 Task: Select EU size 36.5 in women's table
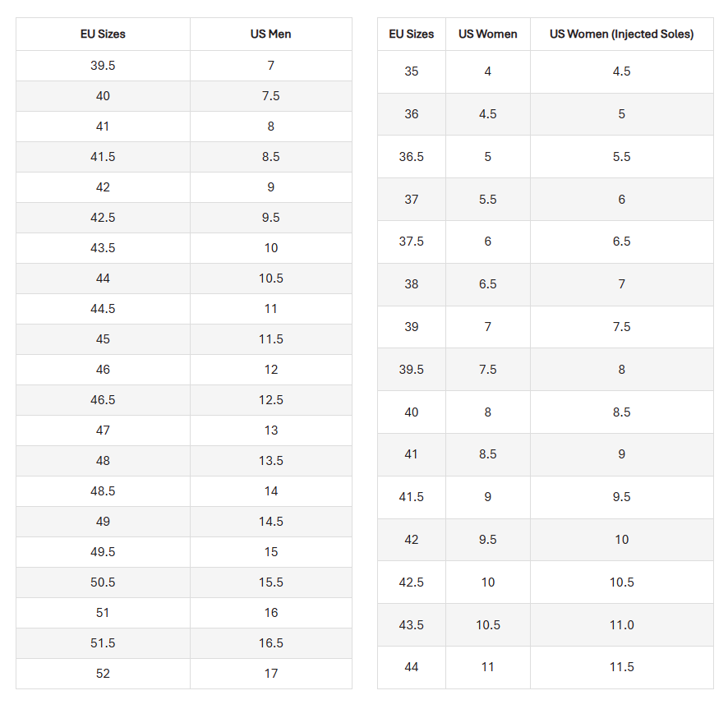pos(411,157)
